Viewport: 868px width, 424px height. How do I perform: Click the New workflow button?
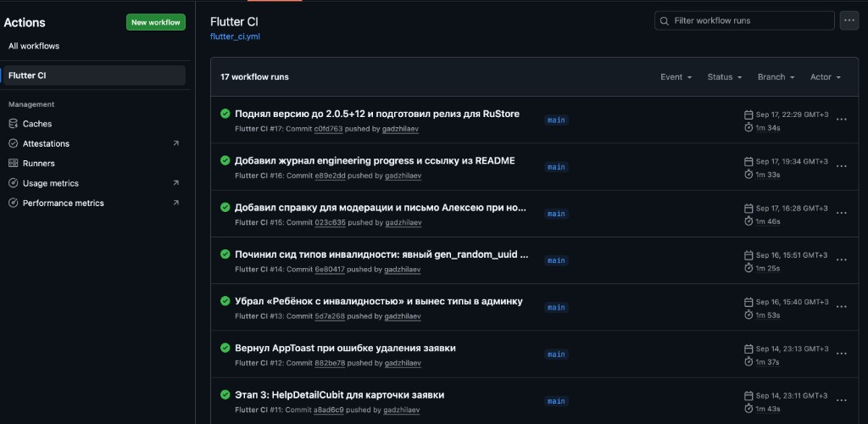(156, 22)
